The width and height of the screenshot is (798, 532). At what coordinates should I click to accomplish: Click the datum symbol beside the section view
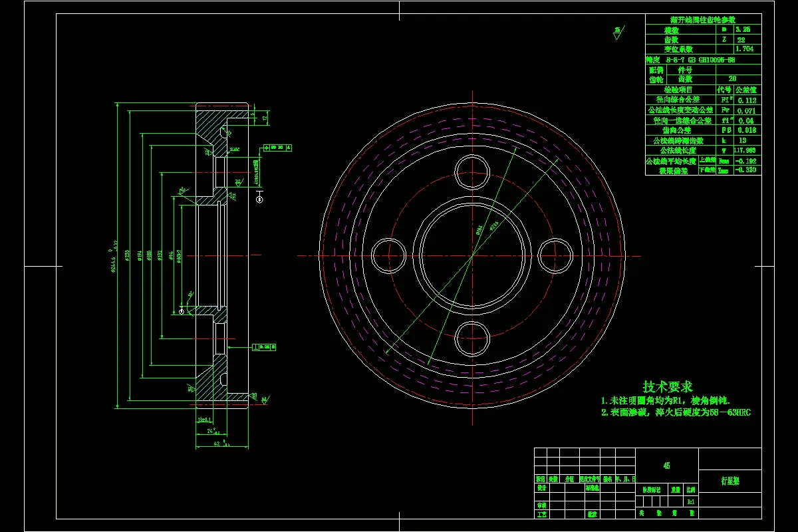(259, 197)
